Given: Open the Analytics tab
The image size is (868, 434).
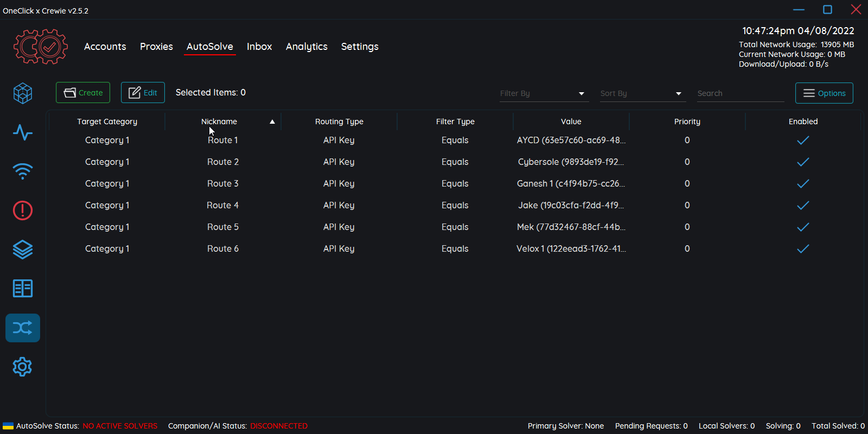Looking at the screenshot, I should 307,47.
